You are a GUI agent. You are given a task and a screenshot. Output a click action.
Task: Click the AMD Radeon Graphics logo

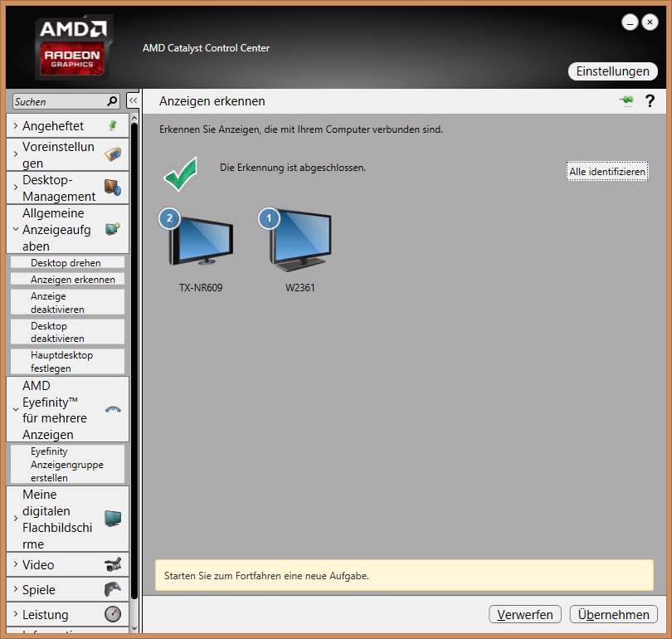click(74, 48)
